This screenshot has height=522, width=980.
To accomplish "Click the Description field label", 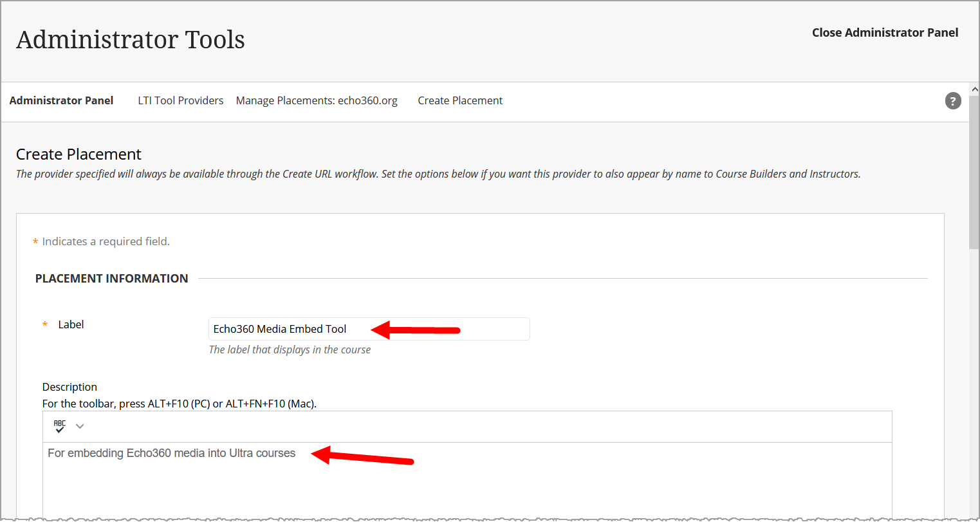I will click(x=69, y=387).
